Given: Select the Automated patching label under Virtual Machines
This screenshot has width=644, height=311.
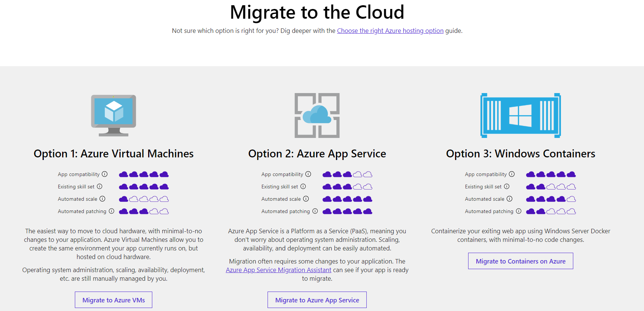Looking at the screenshot, I should (x=82, y=211).
